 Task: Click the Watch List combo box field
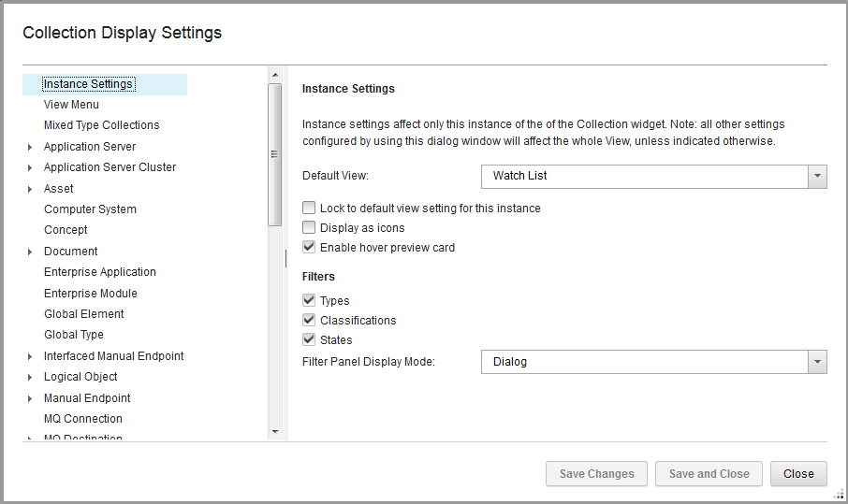coord(645,177)
